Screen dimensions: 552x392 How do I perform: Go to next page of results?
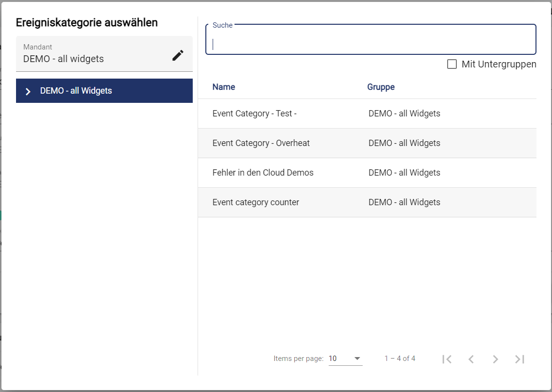point(495,359)
